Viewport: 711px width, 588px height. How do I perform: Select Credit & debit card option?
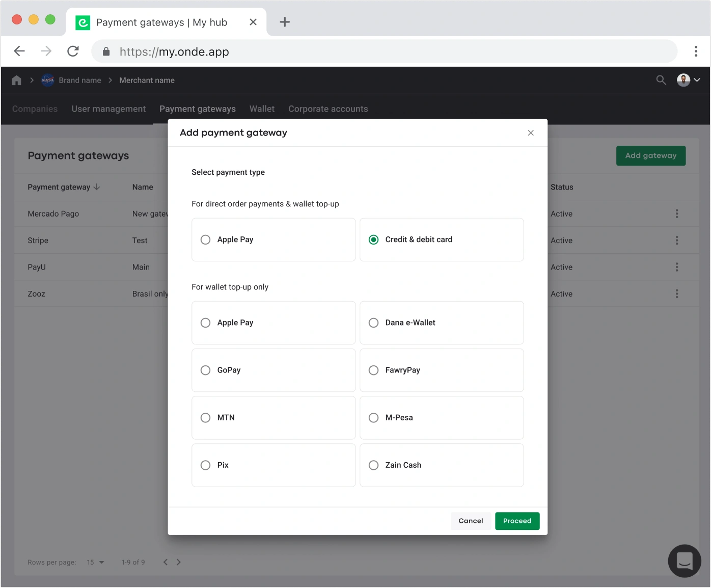(x=374, y=239)
